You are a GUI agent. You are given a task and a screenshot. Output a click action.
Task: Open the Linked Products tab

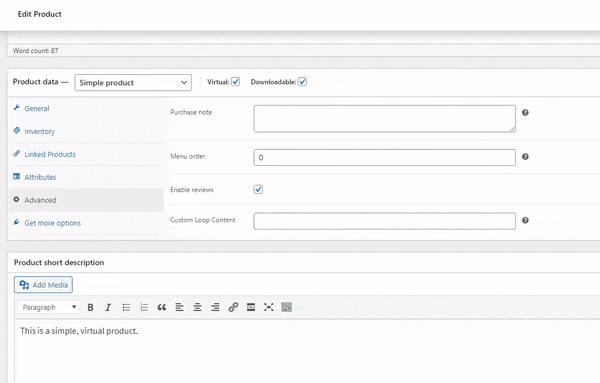86,154
